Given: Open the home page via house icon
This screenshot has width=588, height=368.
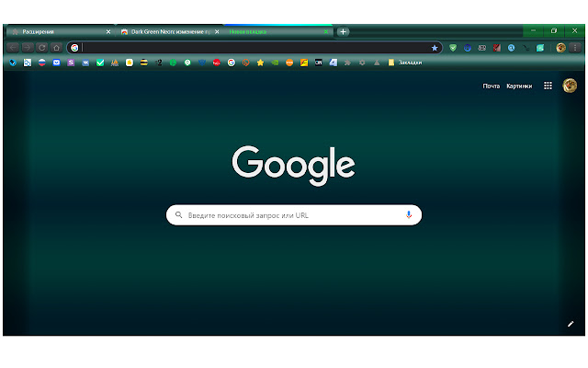Looking at the screenshot, I should point(56,48).
